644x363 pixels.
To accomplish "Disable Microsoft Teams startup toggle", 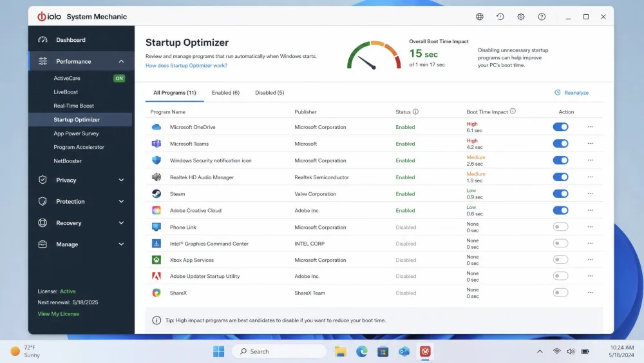I will pos(561,144).
